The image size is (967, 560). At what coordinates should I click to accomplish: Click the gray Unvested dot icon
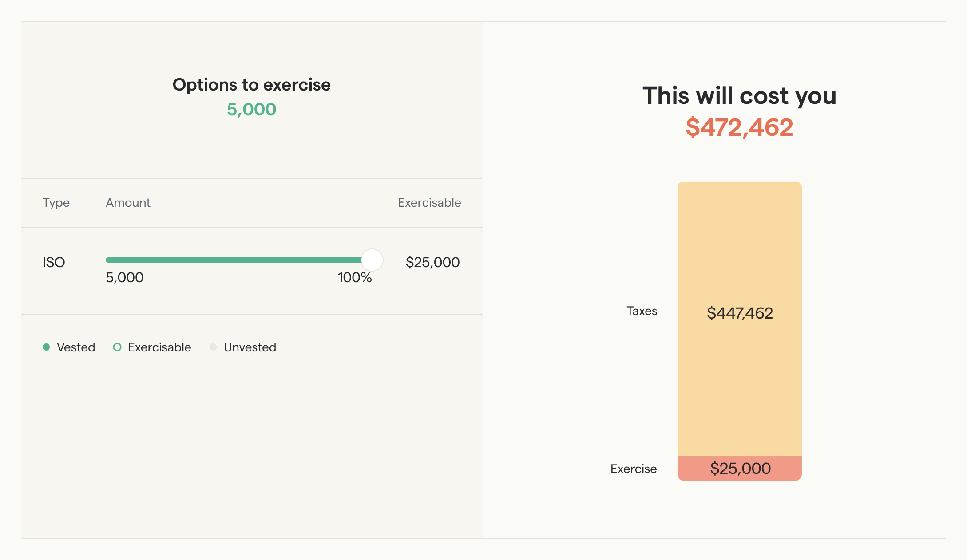[214, 347]
